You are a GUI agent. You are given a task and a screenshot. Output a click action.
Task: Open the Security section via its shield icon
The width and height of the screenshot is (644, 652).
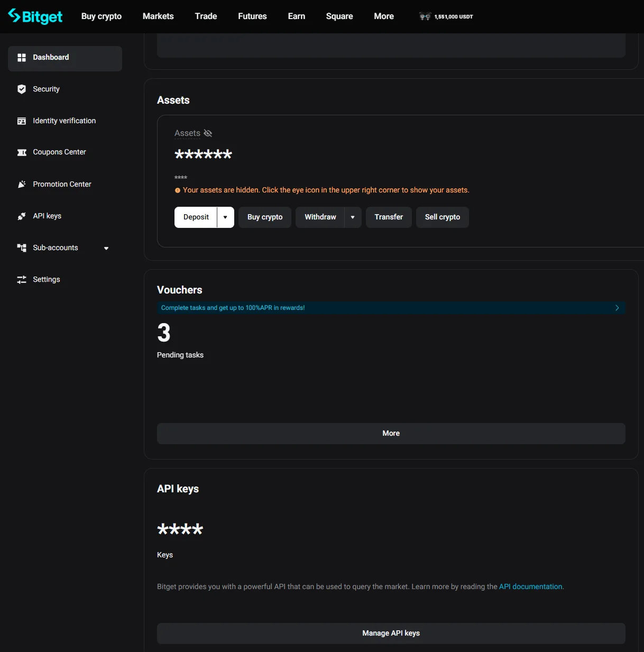point(22,89)
